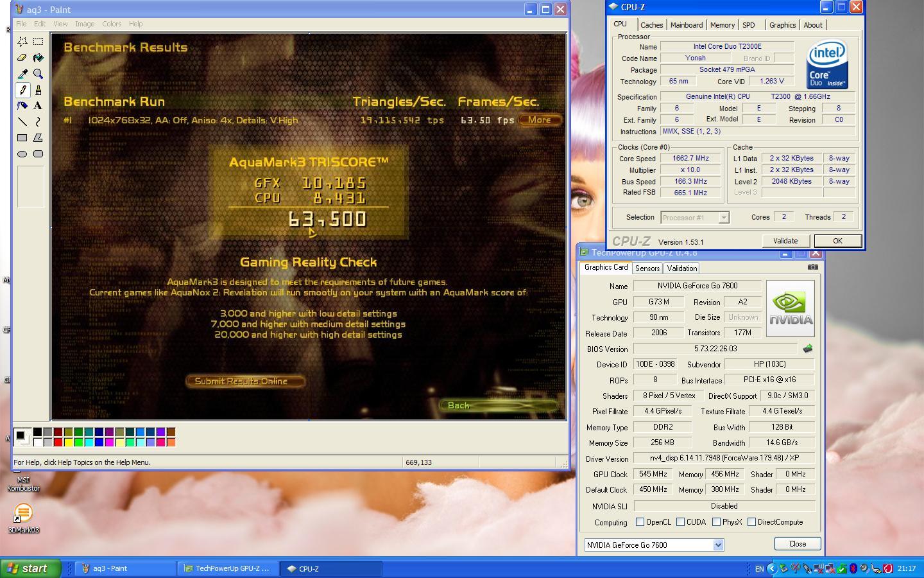
Task: Select the rectangular Select tool in Paint
Action: pos(38,42)
